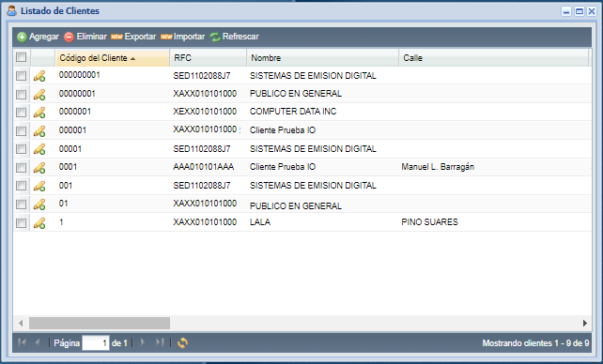603x364 pixels.
Task: Sort by the Código del Cliente column header
Action: click(113, 58)
